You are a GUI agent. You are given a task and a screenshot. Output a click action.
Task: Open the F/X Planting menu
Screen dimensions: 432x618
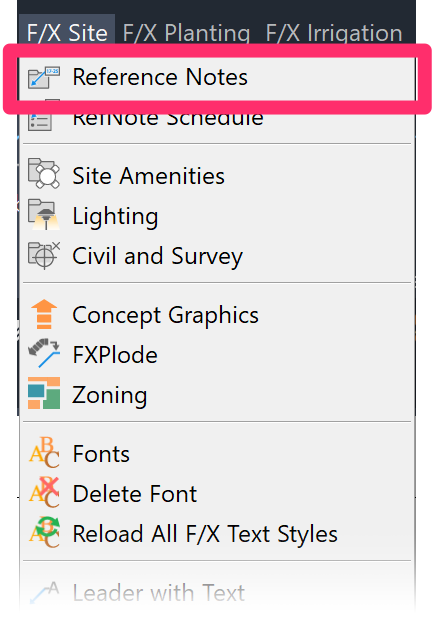tap(186, 32)
